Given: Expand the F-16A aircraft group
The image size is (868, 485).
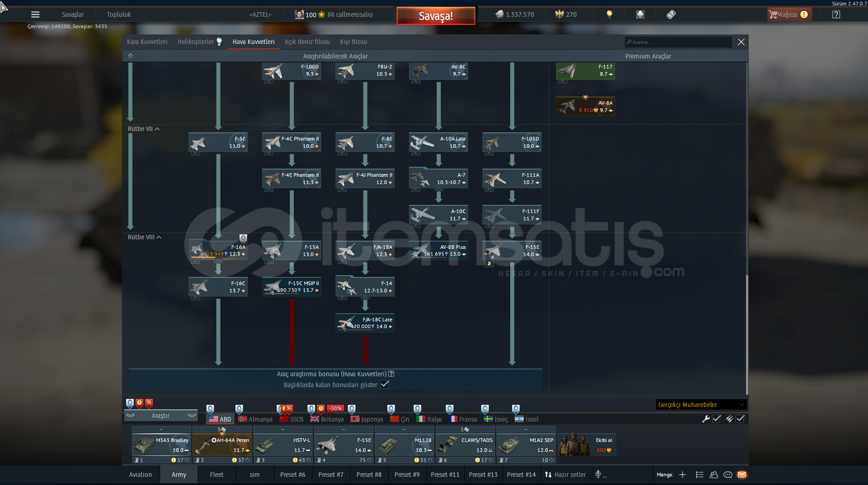Looking at the screenshot, I should pyautogui.click(x=218, y=261).
